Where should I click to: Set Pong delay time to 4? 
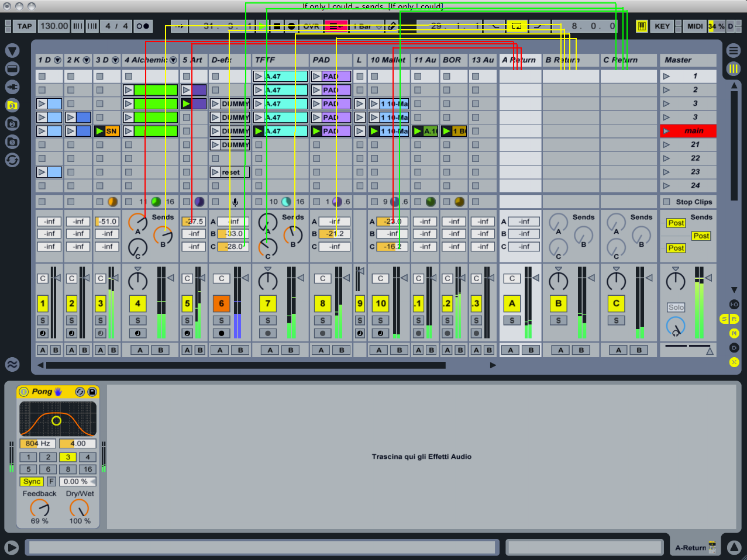(x=87, y=457)
